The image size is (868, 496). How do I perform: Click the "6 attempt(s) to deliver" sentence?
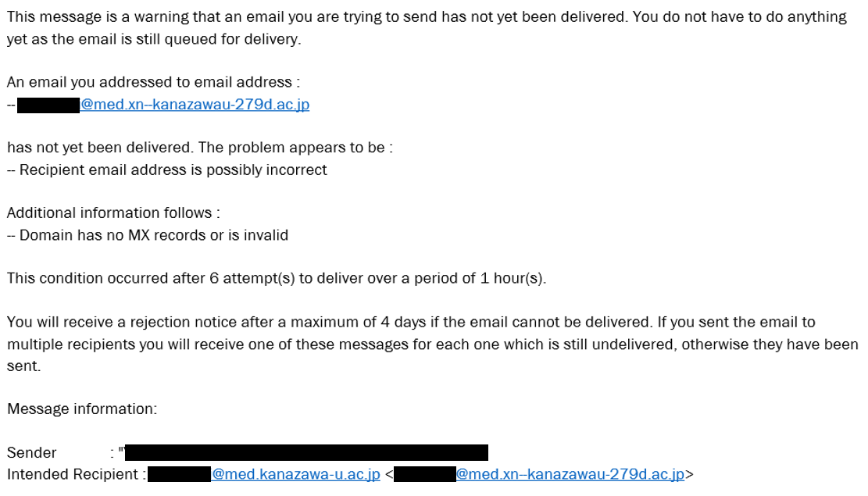tap(277, 278)
